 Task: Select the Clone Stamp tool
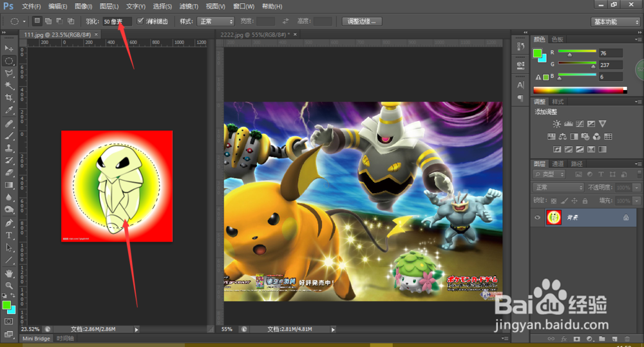tap(8, 148)
